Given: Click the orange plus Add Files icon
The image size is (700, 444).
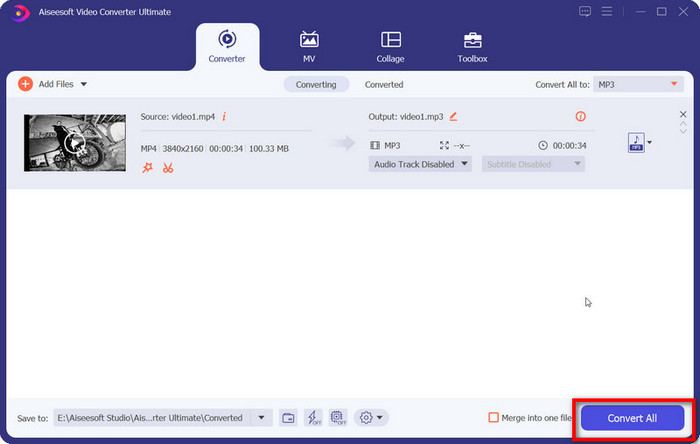Looking at the screenshot, I should click(x=25, y=84).
